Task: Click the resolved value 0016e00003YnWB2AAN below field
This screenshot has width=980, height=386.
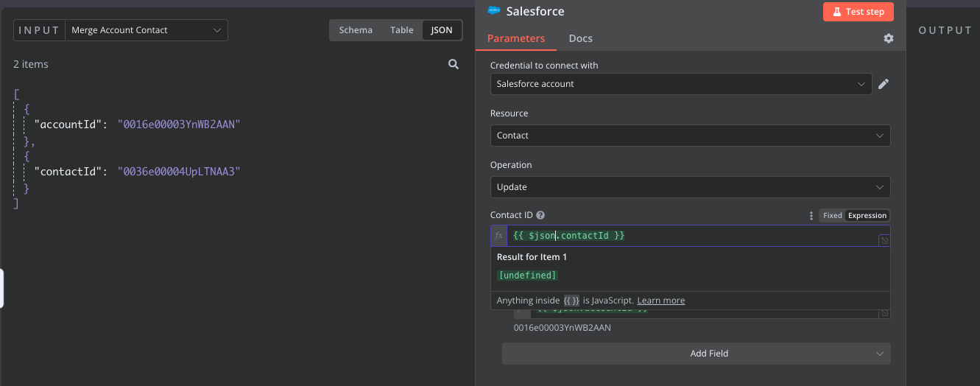Action: pyautogui.click(x=562, y=328)
